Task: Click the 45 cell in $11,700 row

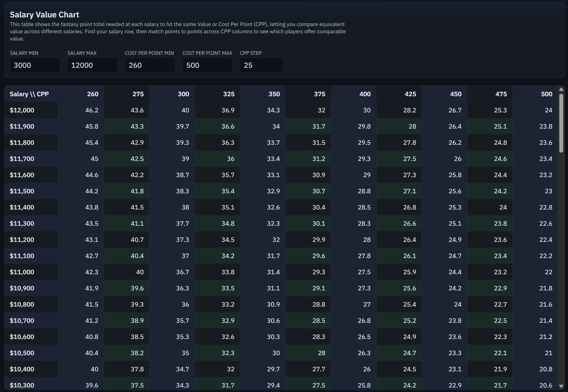Action: click(x=81, y=159)
